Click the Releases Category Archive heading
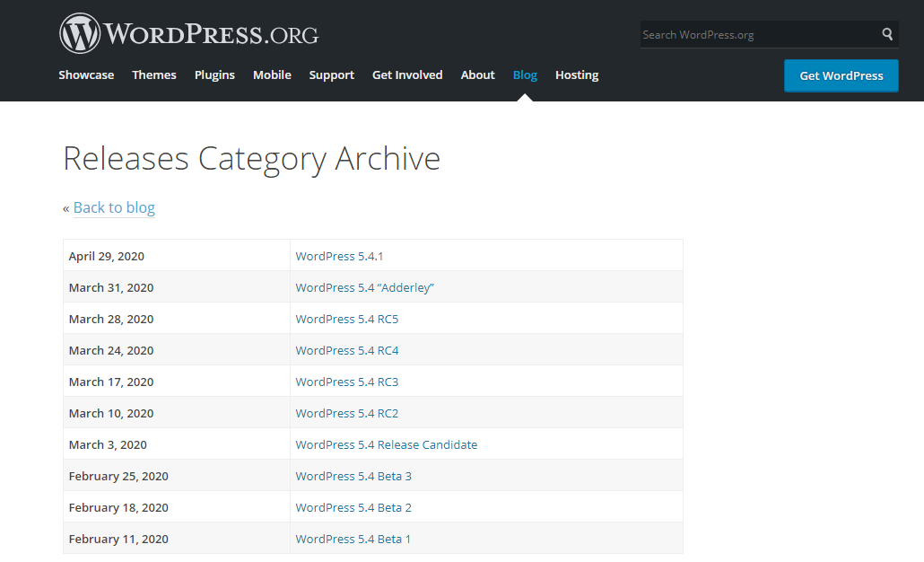Image resolution: width=924 pixels, height=562 pixels. [251, 159]
